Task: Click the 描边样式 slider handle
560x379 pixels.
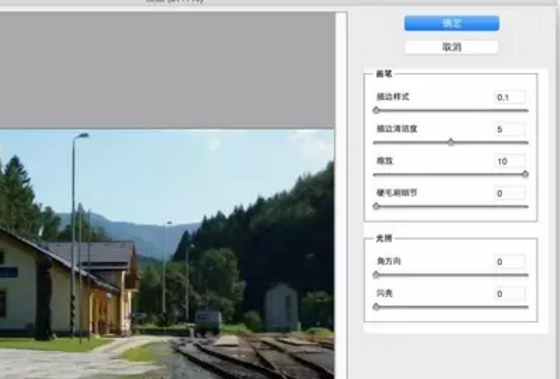Action: coord(376,110)
